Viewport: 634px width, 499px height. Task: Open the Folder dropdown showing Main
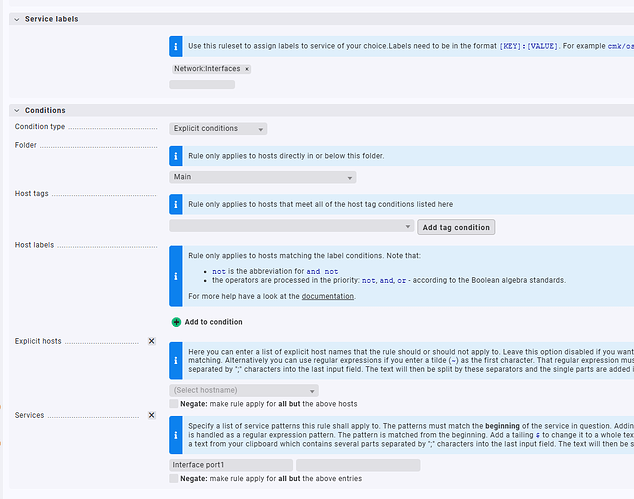click(x=262, y=177)
